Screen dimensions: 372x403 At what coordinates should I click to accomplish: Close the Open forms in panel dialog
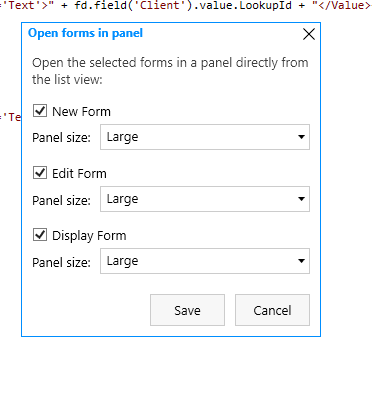309,34
